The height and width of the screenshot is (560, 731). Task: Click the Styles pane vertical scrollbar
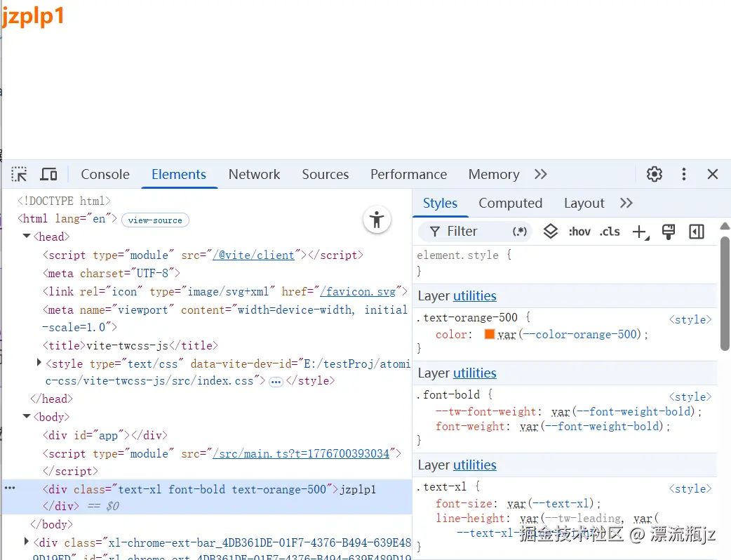(x=725, y=293)
